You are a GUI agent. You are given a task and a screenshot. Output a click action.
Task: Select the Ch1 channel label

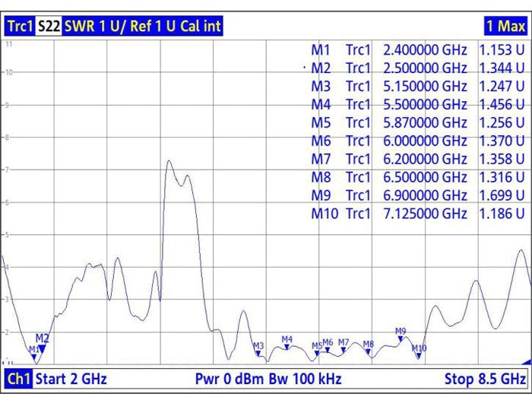[x=18, y=379]
